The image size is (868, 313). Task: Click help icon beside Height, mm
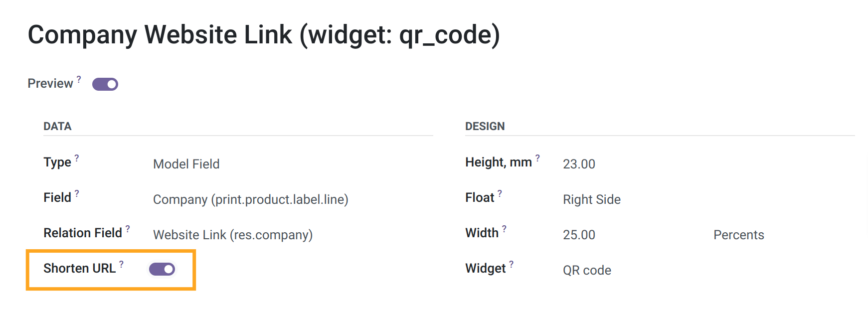click(537, 158)
